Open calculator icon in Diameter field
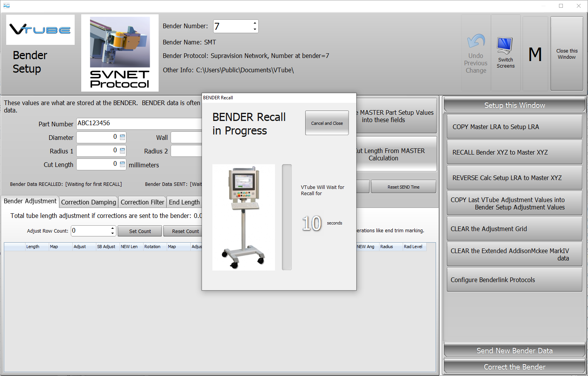588x376 pixels. tap(122, 137)
